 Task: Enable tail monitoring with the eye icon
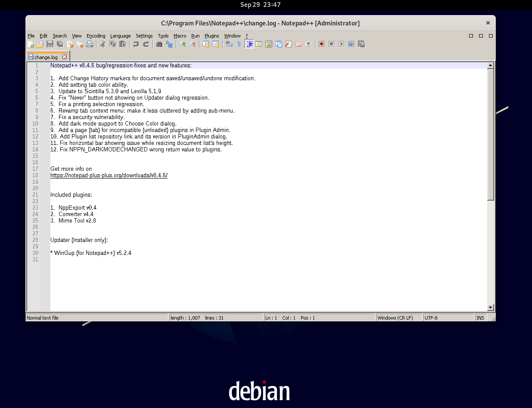[x=308, y=44]
